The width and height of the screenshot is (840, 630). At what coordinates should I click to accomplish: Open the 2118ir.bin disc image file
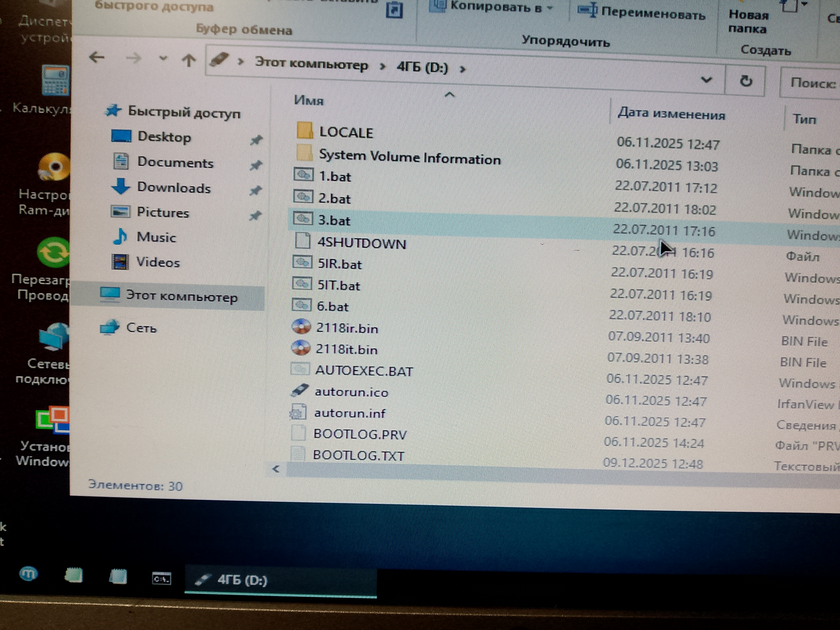tap(347, 328)
